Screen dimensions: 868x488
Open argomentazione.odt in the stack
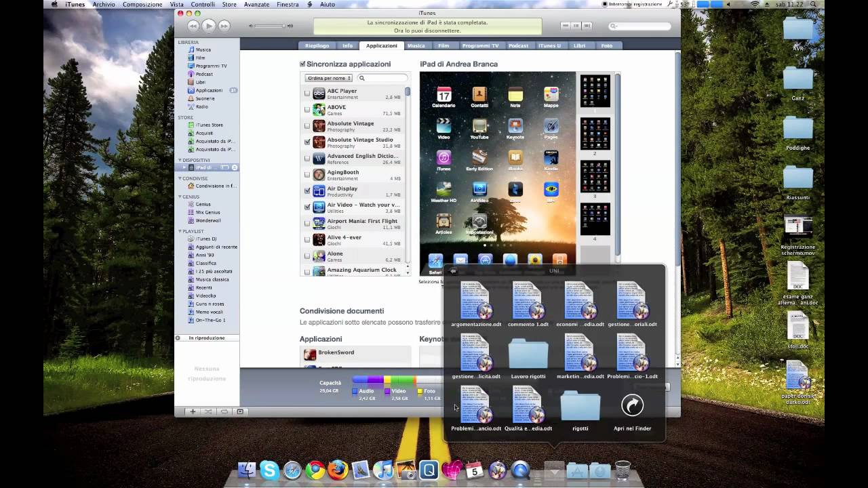[476, 304]
